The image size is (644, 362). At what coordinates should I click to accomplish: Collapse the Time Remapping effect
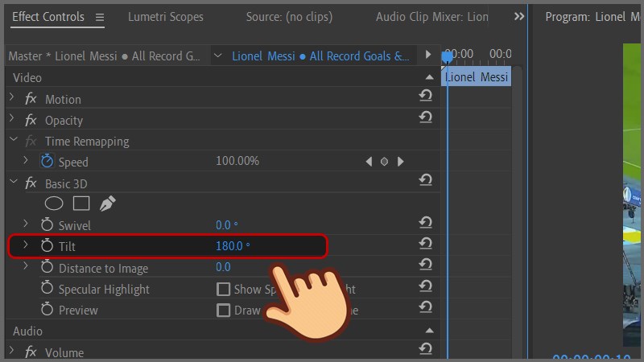14,139
